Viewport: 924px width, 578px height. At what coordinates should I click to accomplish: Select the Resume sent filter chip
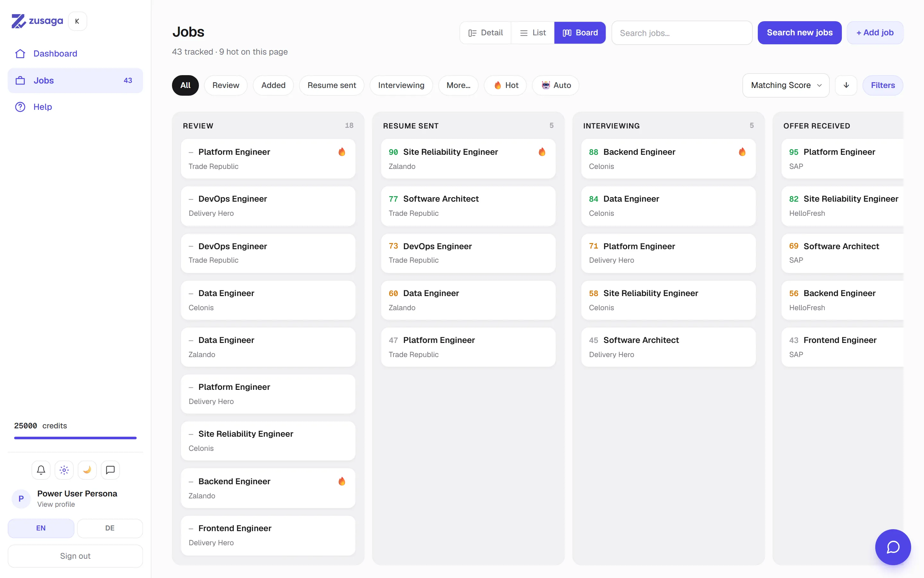click(x=332, y=85)
